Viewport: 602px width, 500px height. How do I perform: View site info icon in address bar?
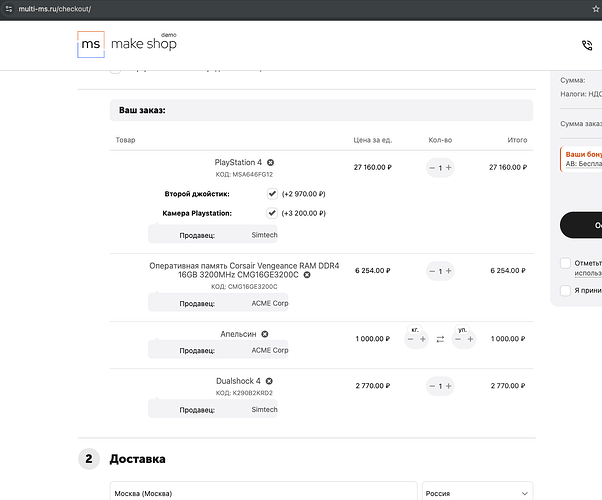pos(9,9)
